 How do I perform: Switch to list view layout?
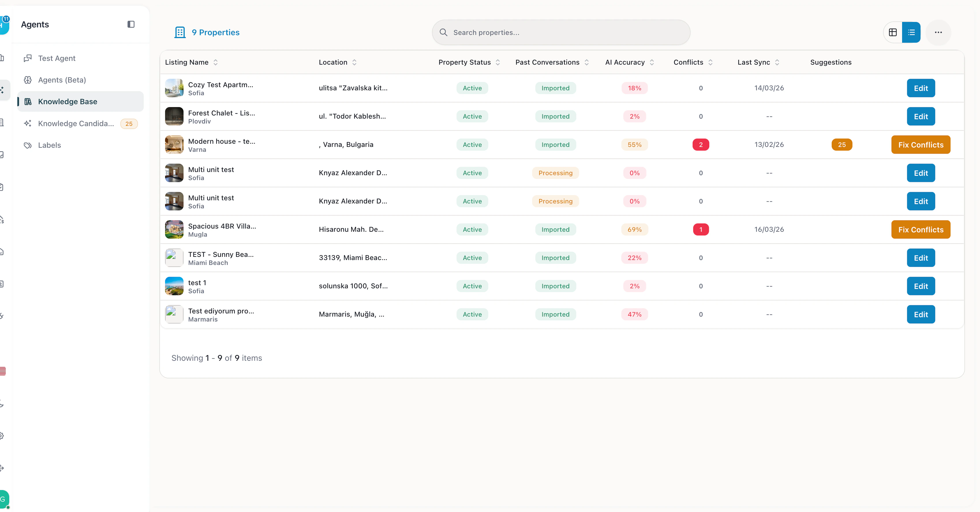(911, 32)
